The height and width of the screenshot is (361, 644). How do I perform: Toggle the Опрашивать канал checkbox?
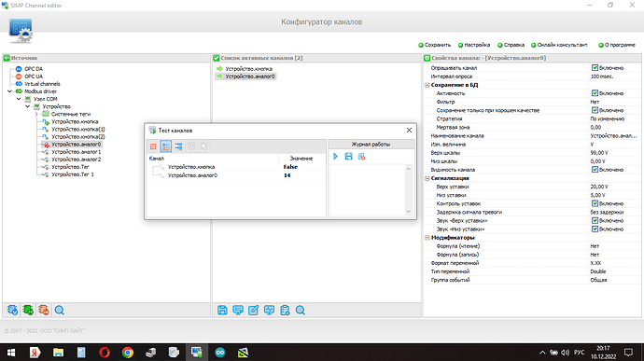[595, 68]
